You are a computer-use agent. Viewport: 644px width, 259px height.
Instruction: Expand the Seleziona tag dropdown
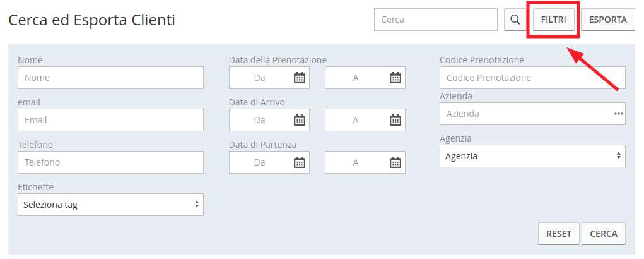pyautogui.click(x=110, y=205)
